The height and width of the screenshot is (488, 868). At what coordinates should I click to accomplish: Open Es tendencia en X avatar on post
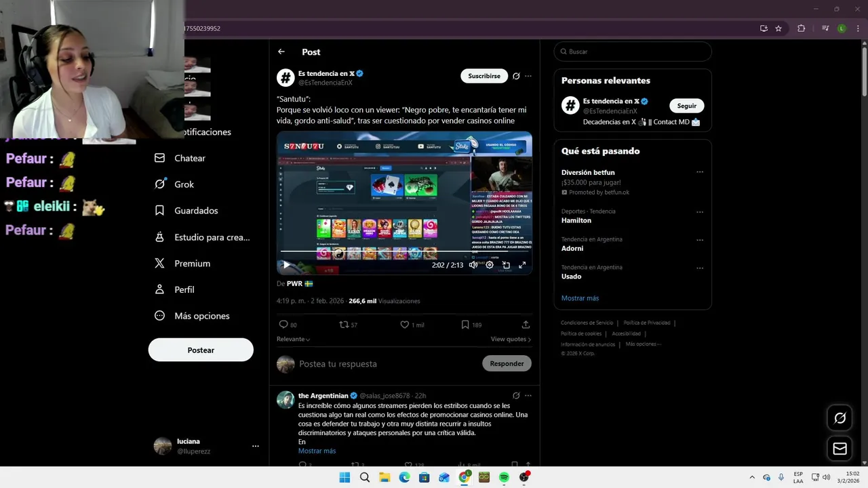coord(285,77)
